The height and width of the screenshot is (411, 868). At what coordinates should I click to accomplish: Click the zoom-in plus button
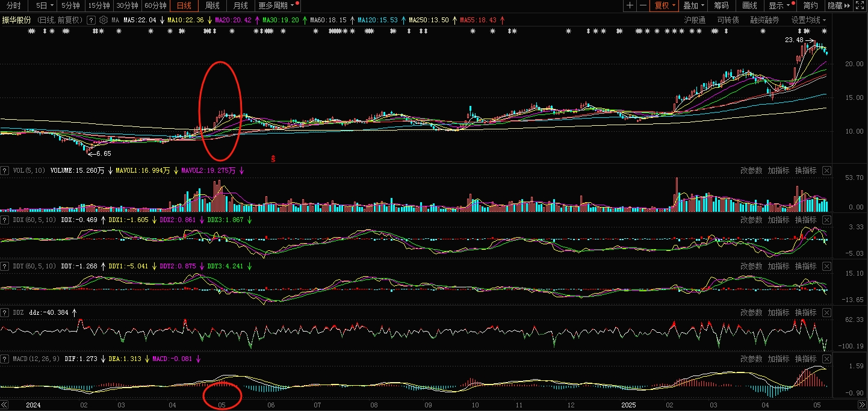(630, 5)
